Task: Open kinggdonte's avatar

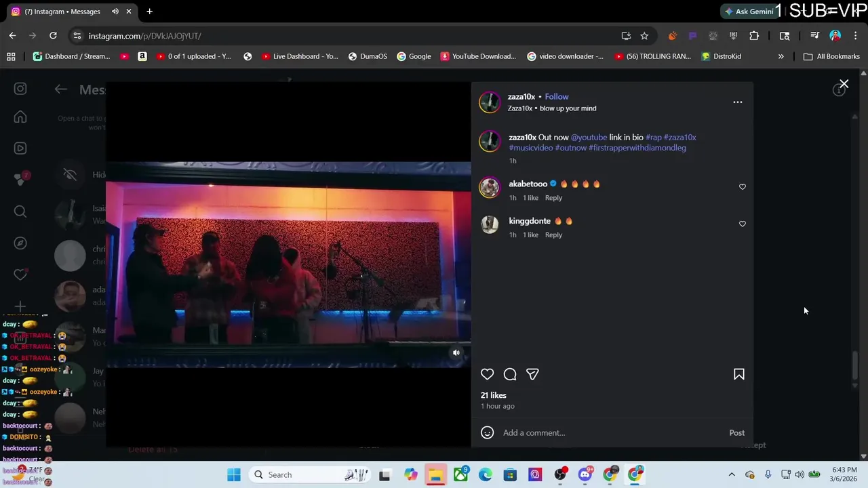Action: tap(490, 224)
